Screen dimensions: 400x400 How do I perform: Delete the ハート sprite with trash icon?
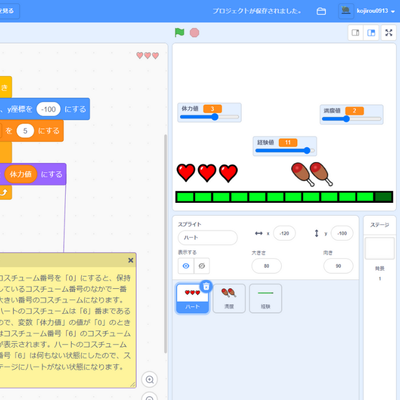pyautogui.click(x=206, y=286)
